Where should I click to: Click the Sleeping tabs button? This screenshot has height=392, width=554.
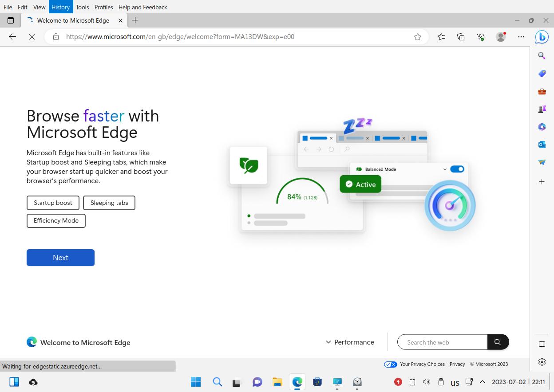click(109, 203)
